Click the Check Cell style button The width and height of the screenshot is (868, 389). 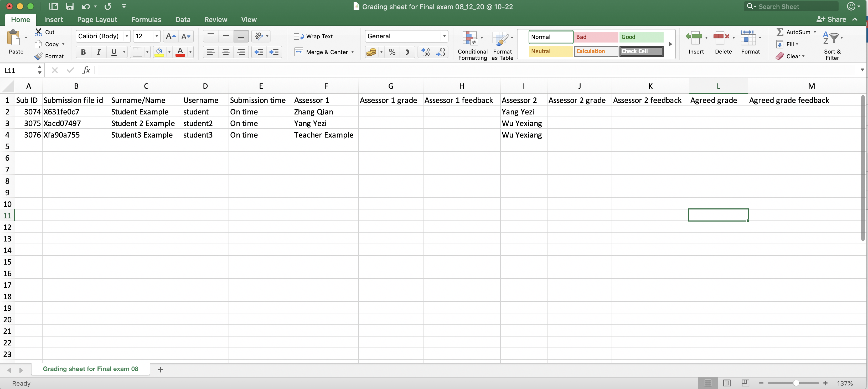(x=641, y=51)
